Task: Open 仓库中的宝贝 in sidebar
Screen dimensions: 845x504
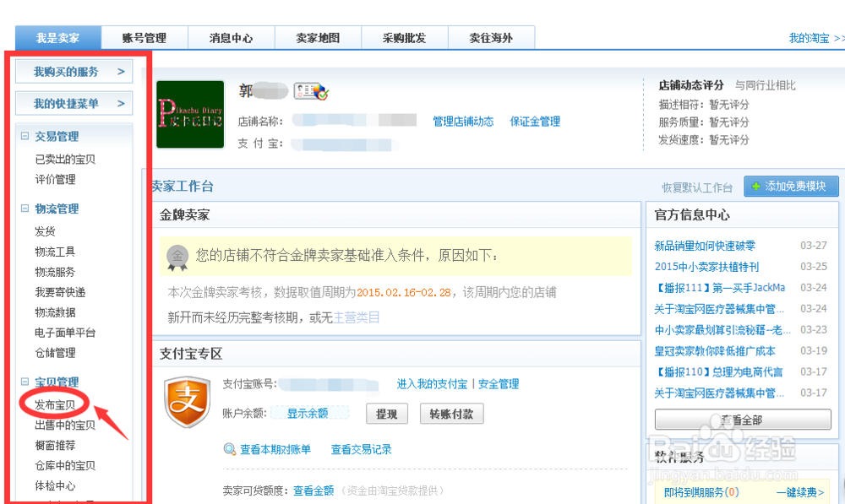Action: (65, 465)
